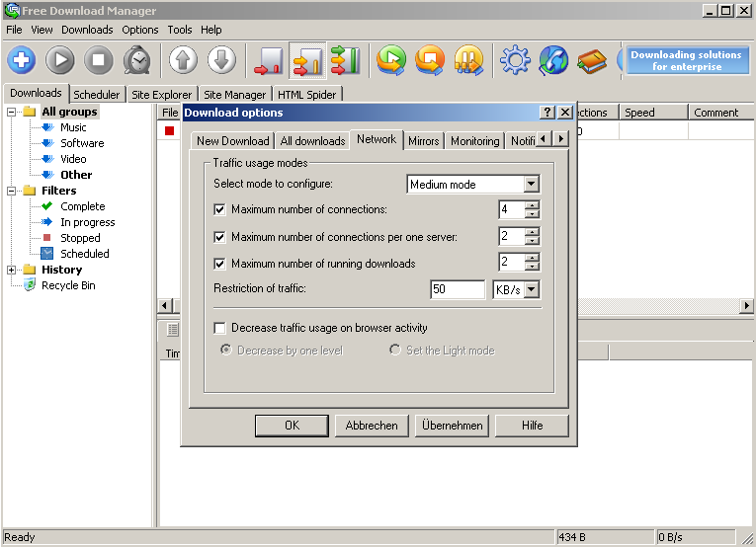756x547 pixels.
Task: Click the Music group download icon
Action: [x=47, y=127]
